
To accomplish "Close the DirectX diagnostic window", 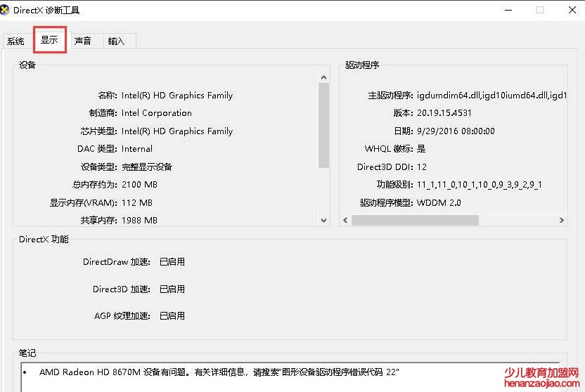I will click(572, 10).
